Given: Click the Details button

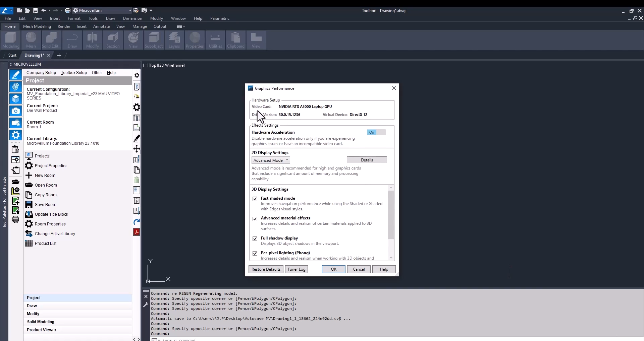Looking at the screenshot, I should coord(367,160).
